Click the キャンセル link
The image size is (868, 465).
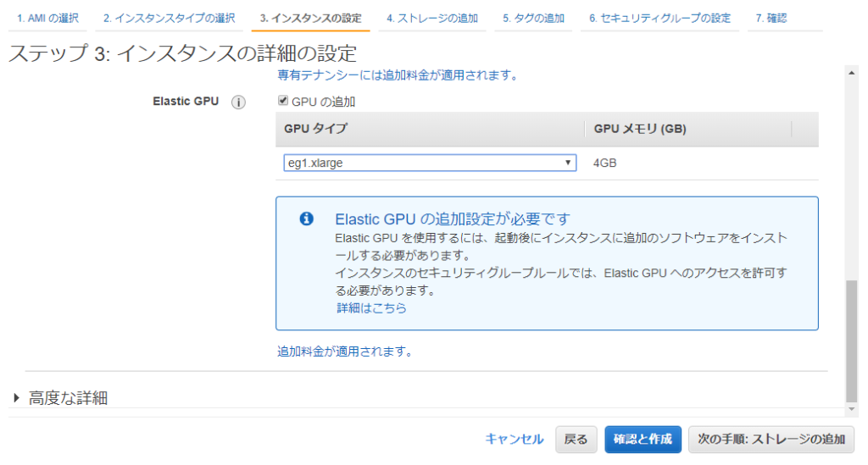click(x=515, y=439)
